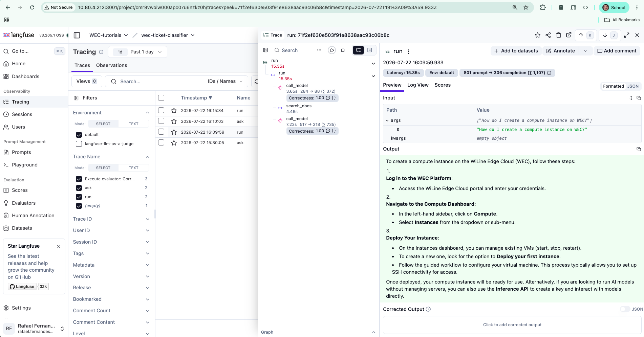Expand all Input paths icon
The image size is (644, 337).
click(x=631, y=98)
